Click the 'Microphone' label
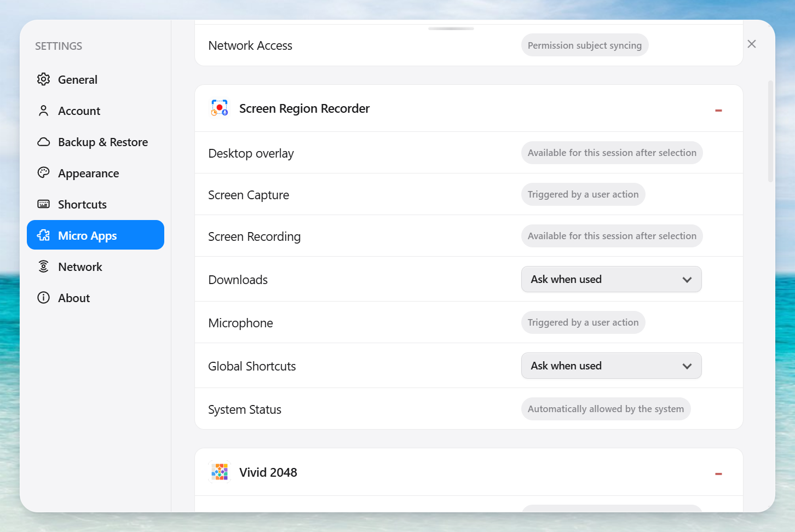 click(x=240, y=323)
